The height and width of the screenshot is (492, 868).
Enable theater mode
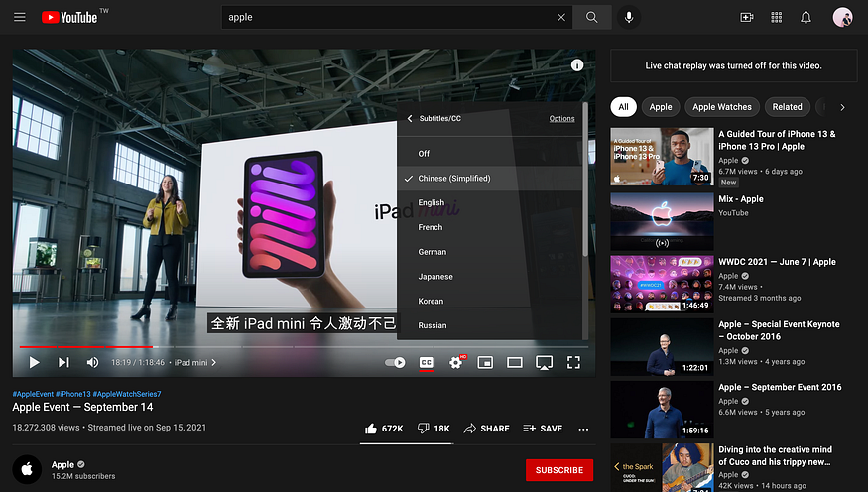pyautogui.click(x=514, y=362)
